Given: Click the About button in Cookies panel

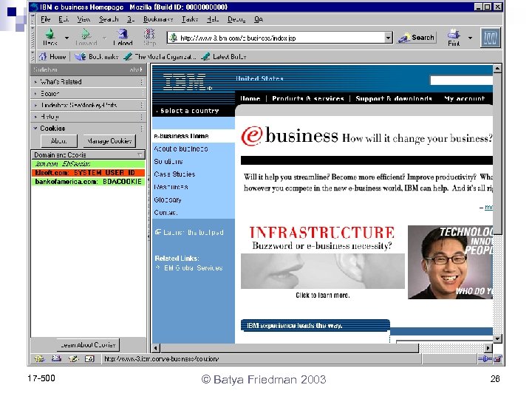Looking at the screenshot, I should (59, 141).
